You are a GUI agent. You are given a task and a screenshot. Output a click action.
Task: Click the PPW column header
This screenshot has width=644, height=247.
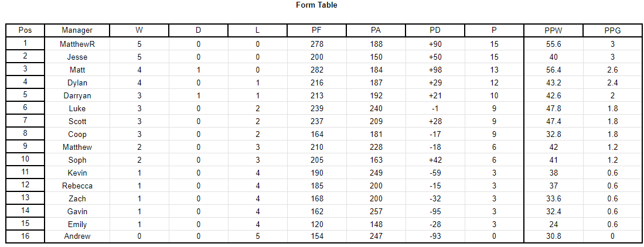click(x=553, y=30)
